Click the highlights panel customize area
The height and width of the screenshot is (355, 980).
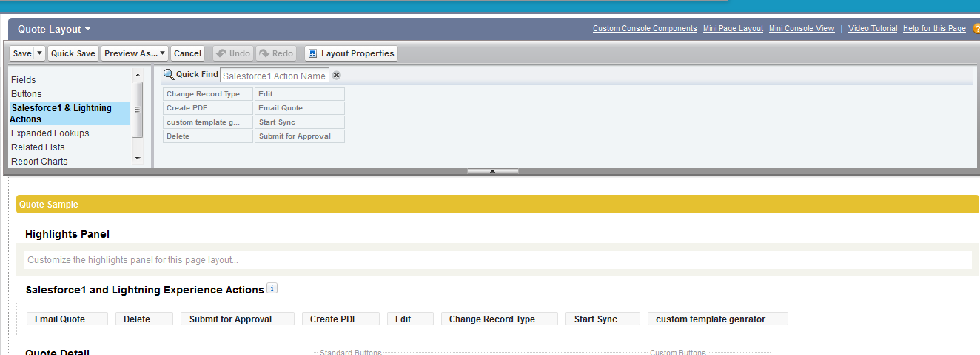[497, 260]
